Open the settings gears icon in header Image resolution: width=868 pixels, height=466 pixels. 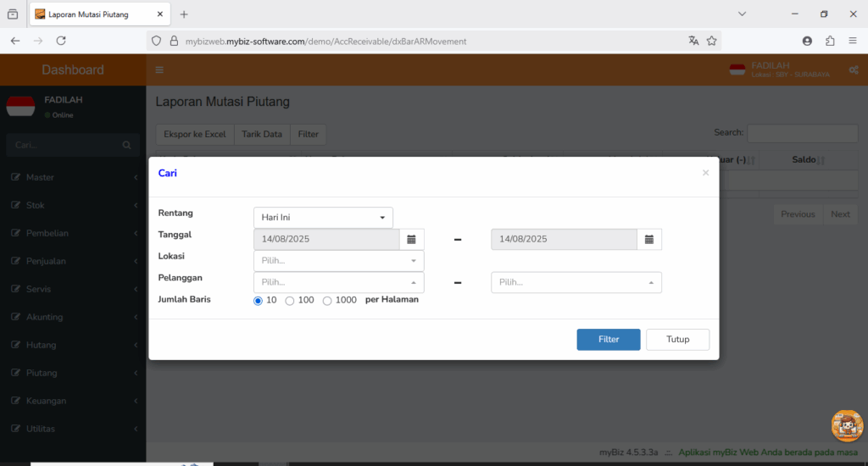point(854,70)
